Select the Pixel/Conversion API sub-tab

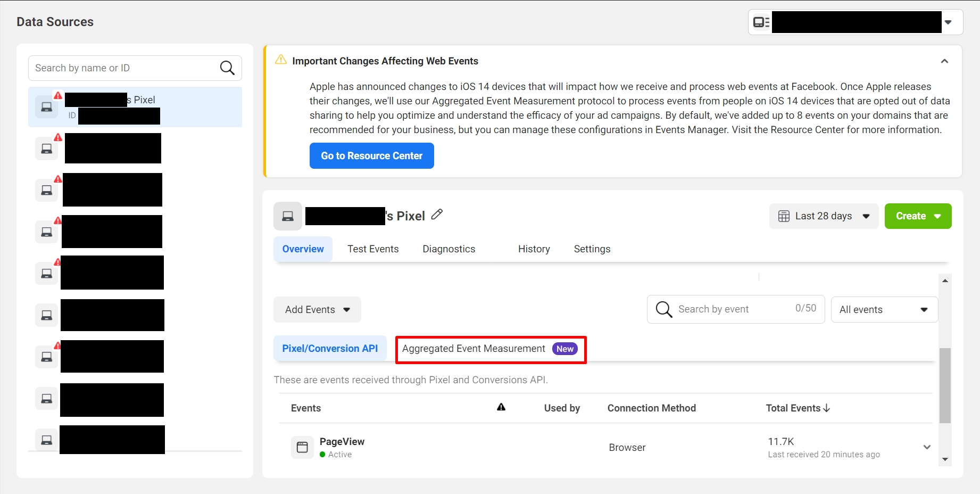coord(330,349)
